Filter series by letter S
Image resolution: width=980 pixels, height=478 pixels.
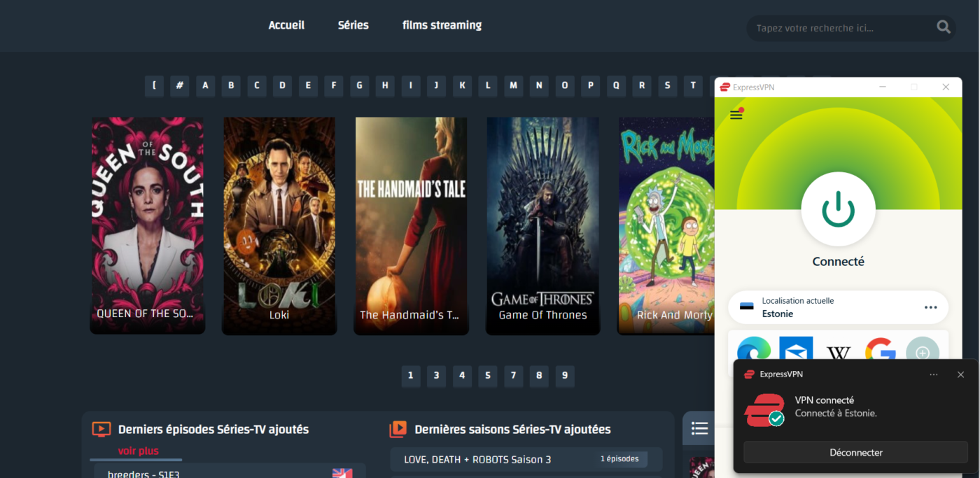(x=667, y=85)
